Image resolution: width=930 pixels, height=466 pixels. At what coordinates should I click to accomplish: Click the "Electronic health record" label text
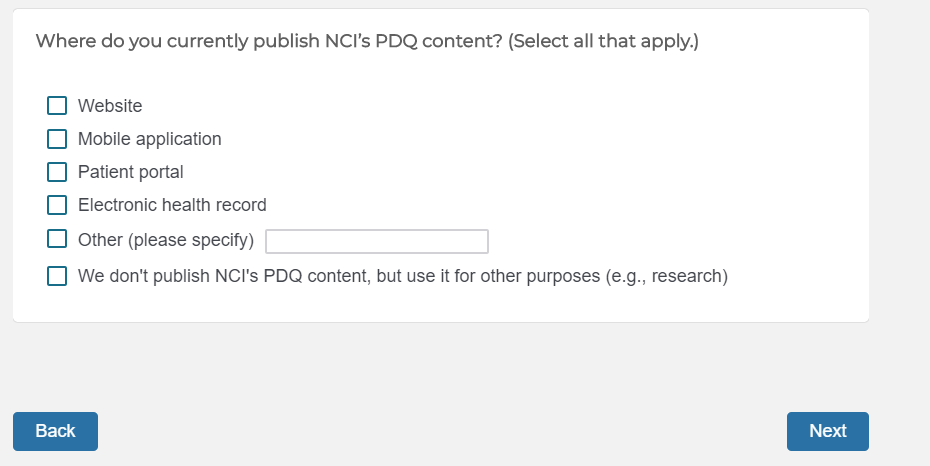click(172, 205)
